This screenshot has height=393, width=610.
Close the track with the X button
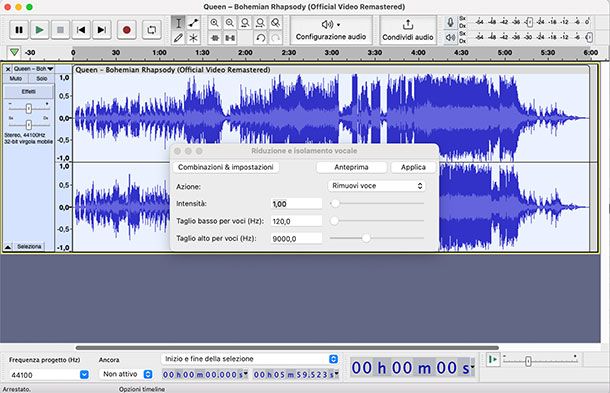pyautogui.click(x=8, y=69)
